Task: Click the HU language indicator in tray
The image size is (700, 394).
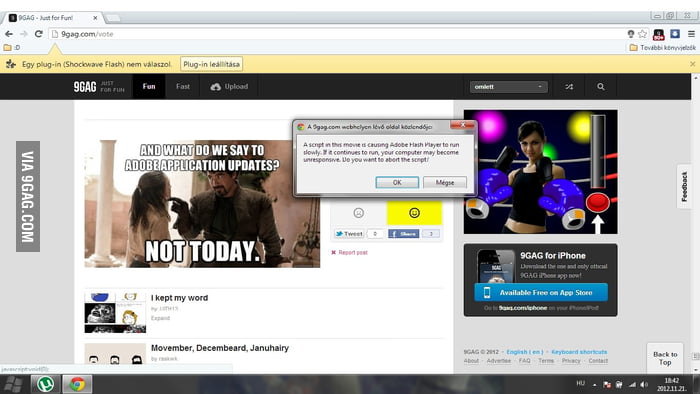Action: 580,383
